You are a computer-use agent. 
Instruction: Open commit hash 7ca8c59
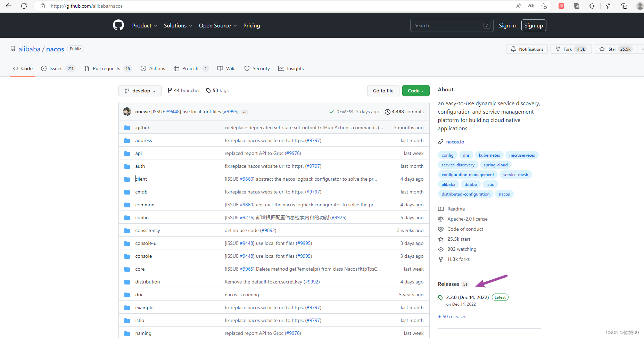coord(345,112)
